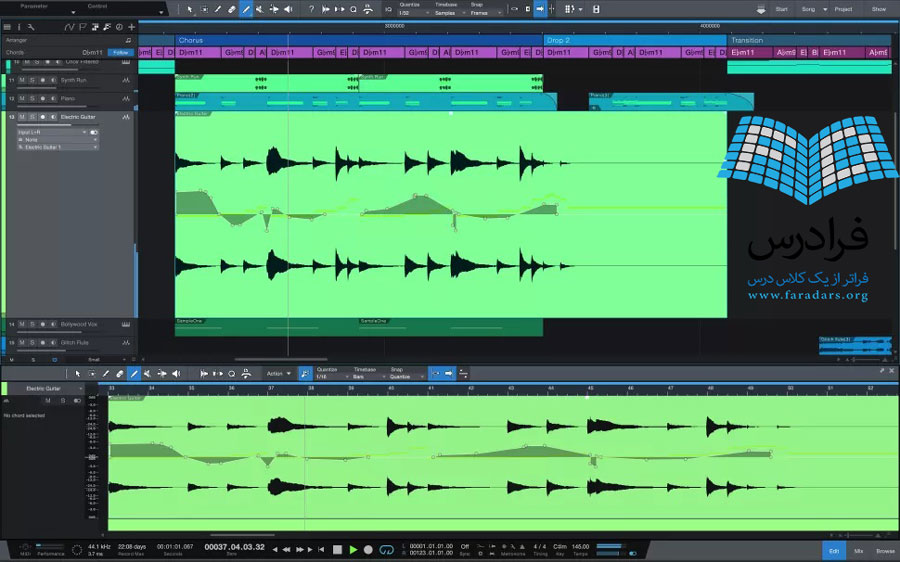Open the Action dropdown in editor

pyautogui.click(x=278, y=373)
